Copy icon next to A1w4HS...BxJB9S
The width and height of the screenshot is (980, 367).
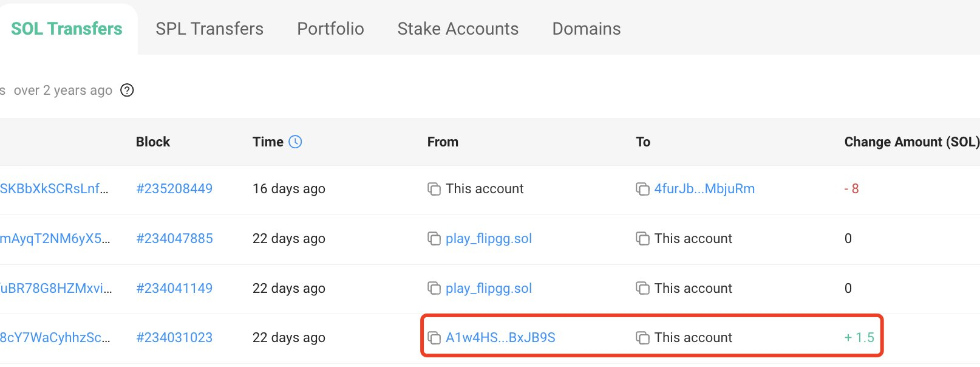(x=434, y=338)
